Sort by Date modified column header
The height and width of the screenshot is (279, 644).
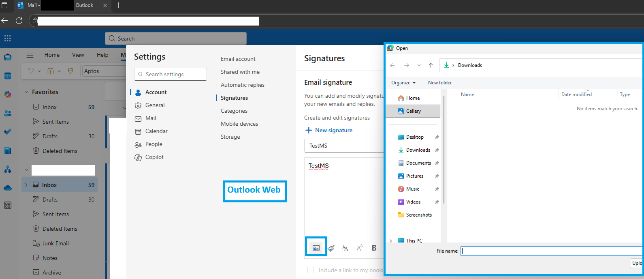point(576,94)
